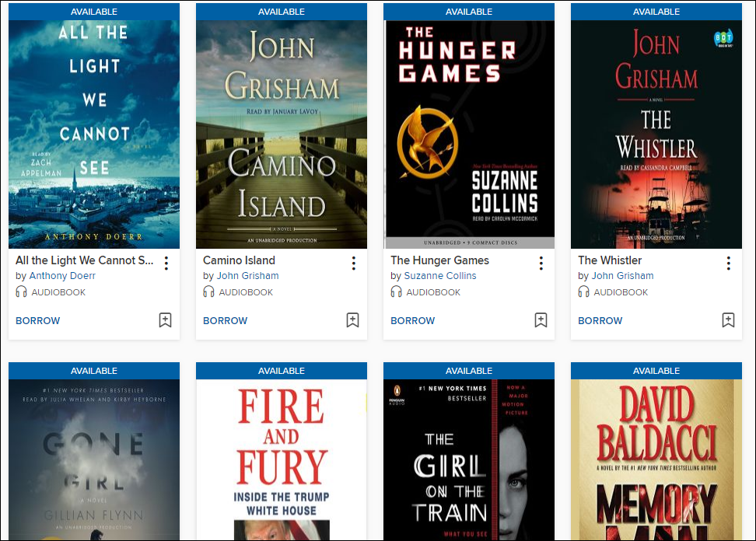
Task: Bookmark All the Light We Cannot See
Action: point(166,320)
